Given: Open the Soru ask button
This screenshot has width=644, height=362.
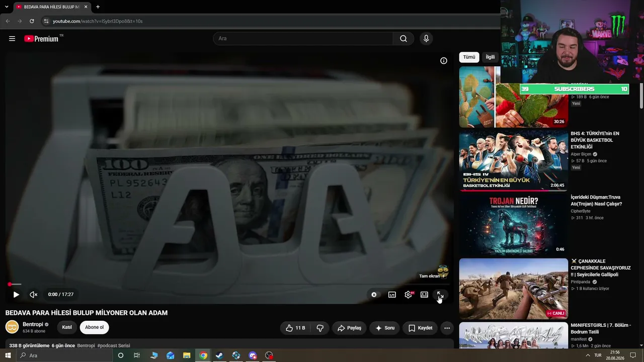Looking at the screenshot, I should tap(385, 328).
